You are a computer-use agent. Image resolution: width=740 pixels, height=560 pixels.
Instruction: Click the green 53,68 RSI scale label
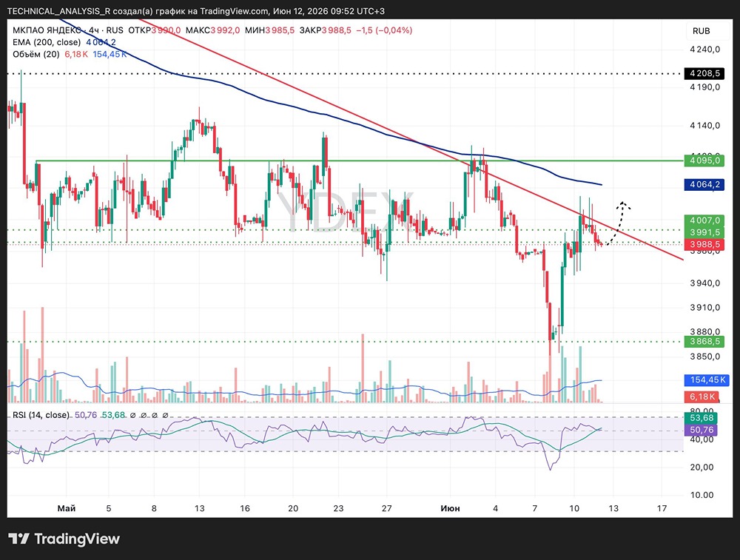click(x=701, y=418)
